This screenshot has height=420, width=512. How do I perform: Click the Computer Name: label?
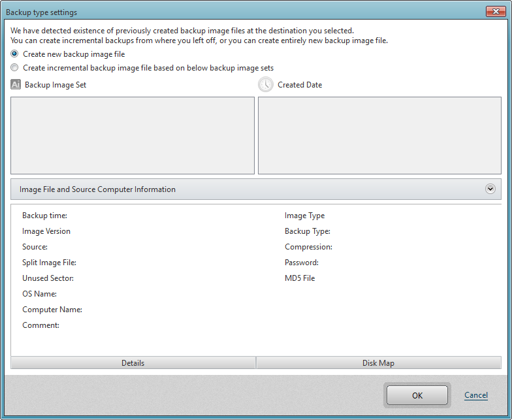52,310
